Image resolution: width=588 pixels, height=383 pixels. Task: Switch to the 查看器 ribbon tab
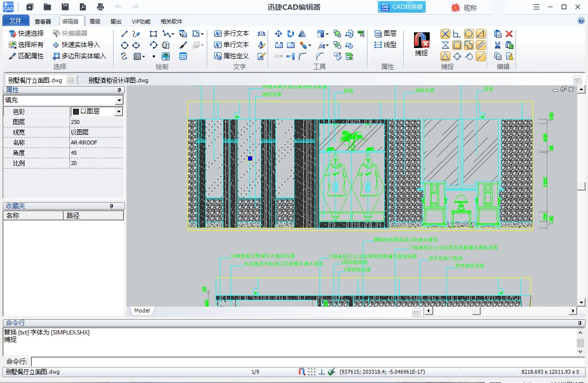(x=43, y=22)
